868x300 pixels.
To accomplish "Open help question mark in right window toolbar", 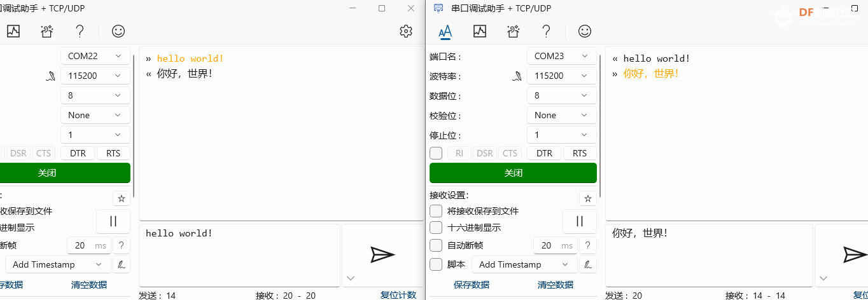I will [546, 31].
